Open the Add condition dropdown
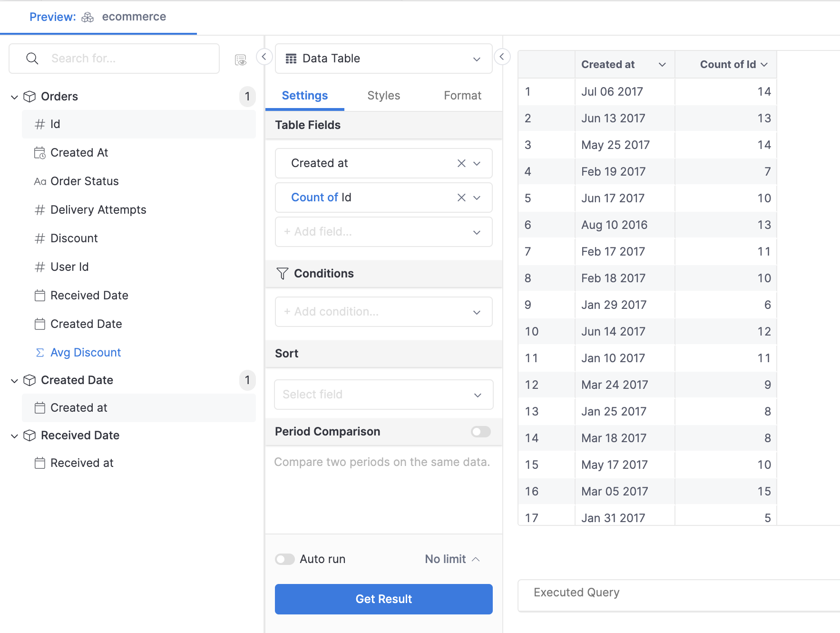 point(383,312)
